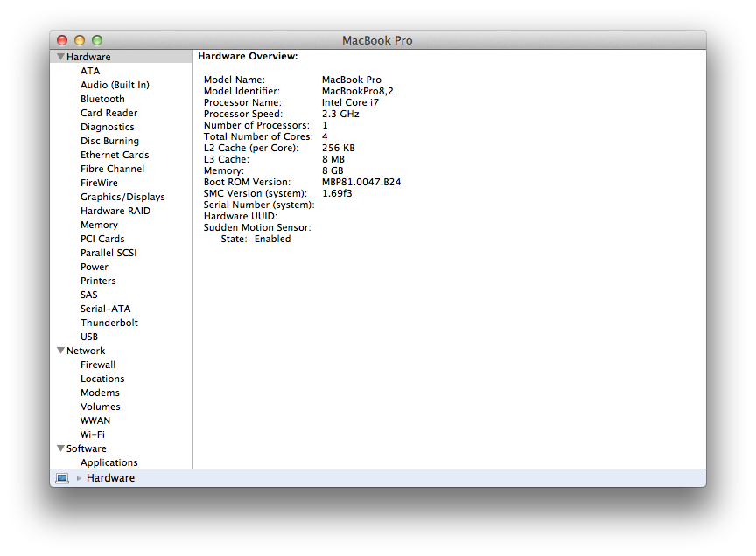
Task: Select the Network category heading
Action: coord(86,351)
